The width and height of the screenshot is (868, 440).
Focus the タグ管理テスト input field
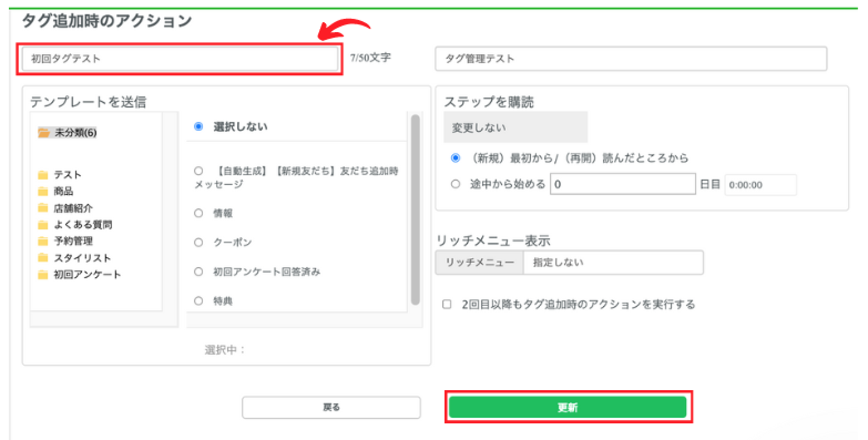pos(631,59)
